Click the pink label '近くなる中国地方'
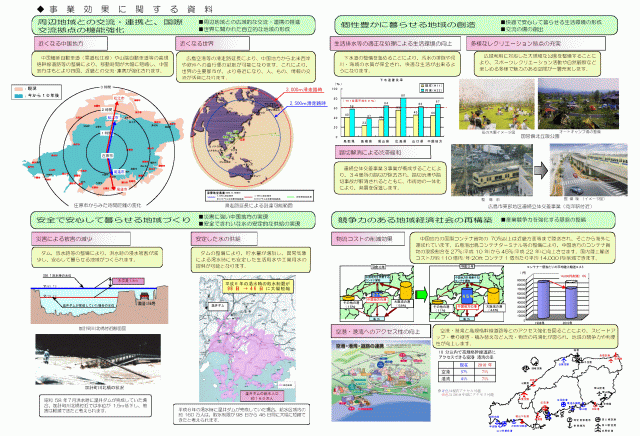 click(x=71, y=43)
